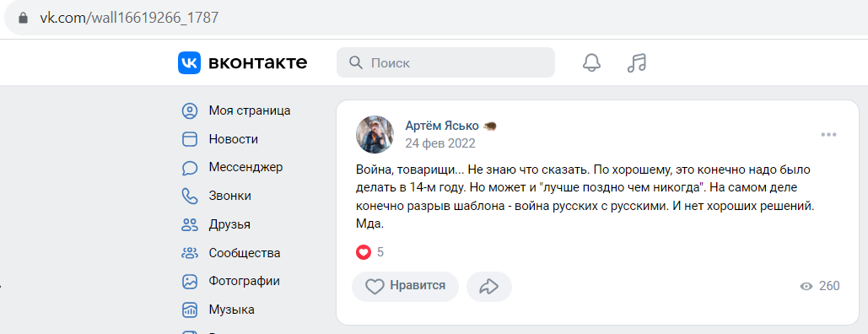Open Друзья in the left menu
868x334 pixels.
pyautogui.click(x=229, y=224)
